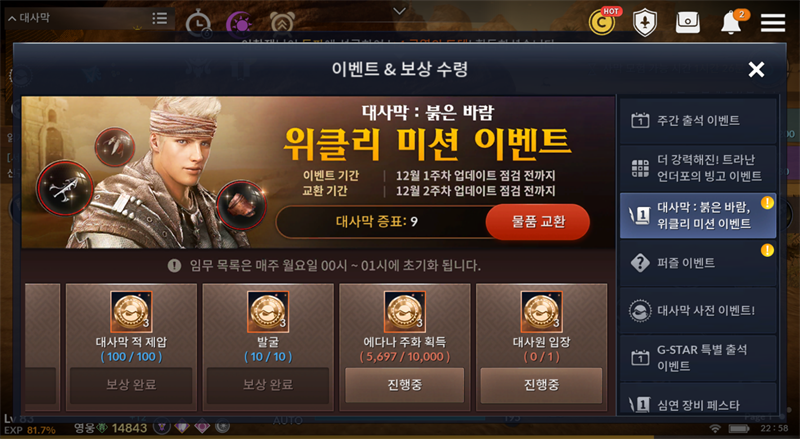Image resolution: width=800 pixels, height=439 pixels.
Task: Open the G-STAR 특별 출석 이벤트 entry
Action: point(697,358)
